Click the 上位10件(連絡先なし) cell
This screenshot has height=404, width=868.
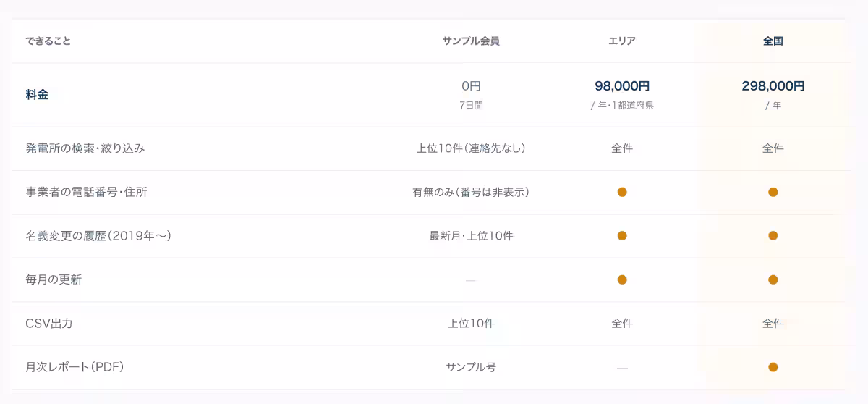(471, 148)
